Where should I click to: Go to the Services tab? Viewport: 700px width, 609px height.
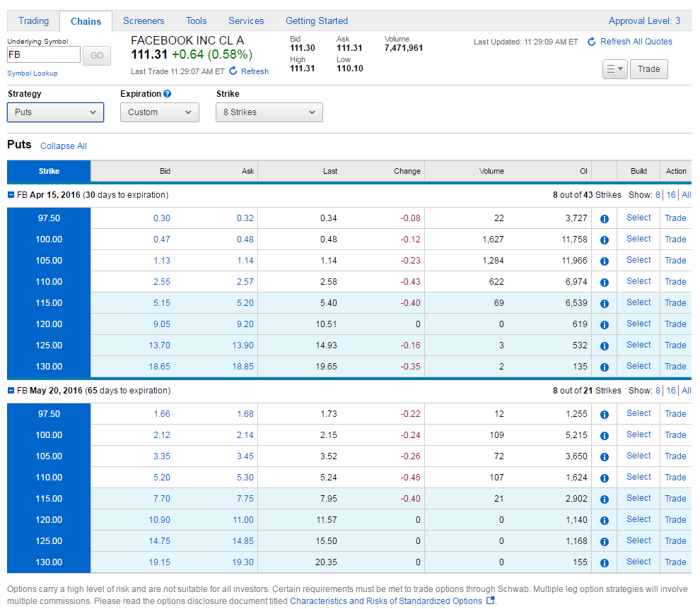point(246,21)
